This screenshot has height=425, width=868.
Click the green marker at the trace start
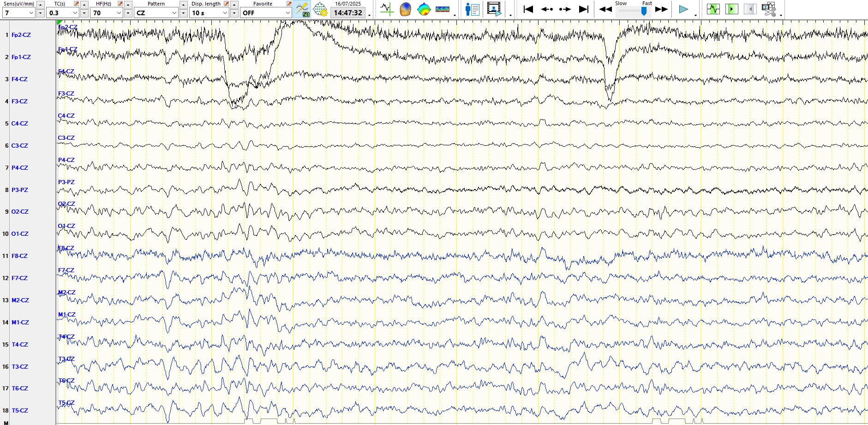(59, 23)
